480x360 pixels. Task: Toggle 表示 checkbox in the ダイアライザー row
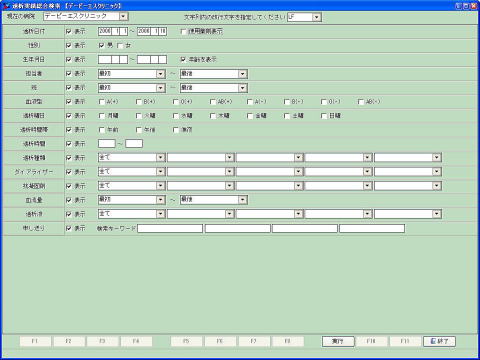(69, 172)
